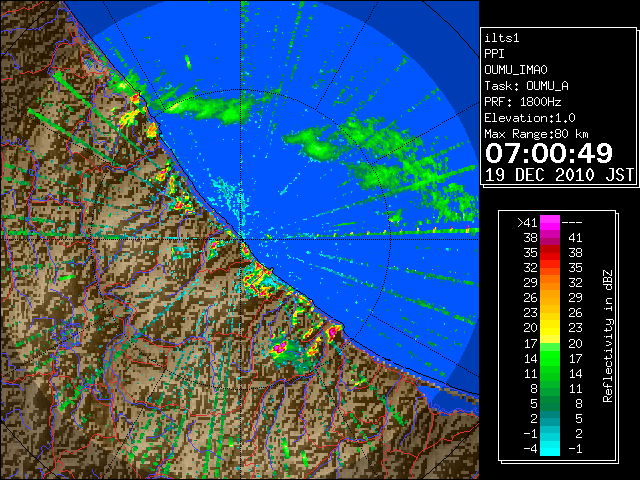Click the 'ilts1' label in info panel
Screen dimensions: 640x480
502,38
